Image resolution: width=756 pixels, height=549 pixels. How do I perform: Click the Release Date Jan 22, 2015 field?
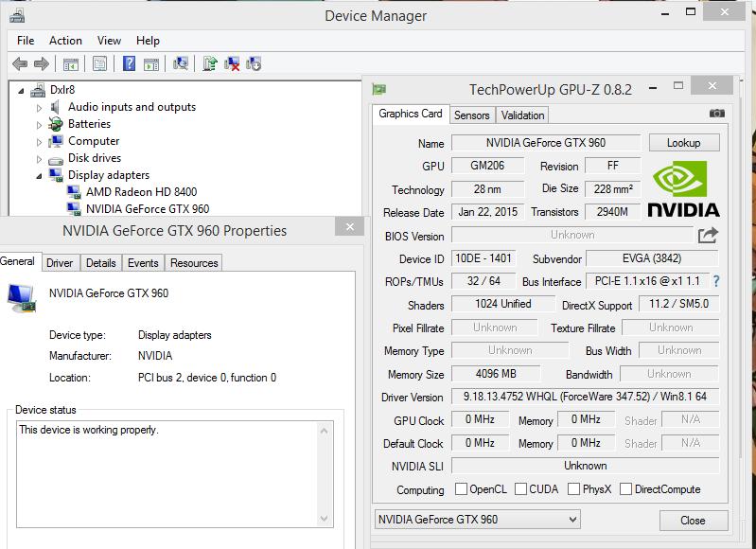click(x=487, y=212)
